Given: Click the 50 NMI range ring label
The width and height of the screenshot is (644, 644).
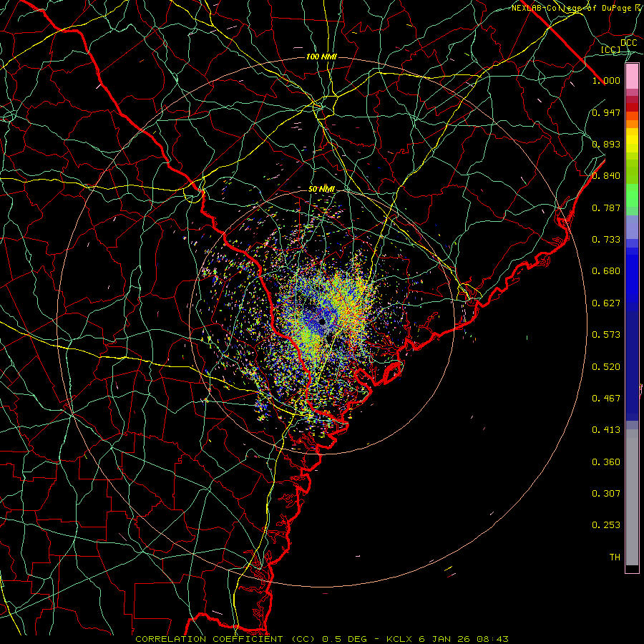Looking at the screenshot, I should tap(321, 190).
